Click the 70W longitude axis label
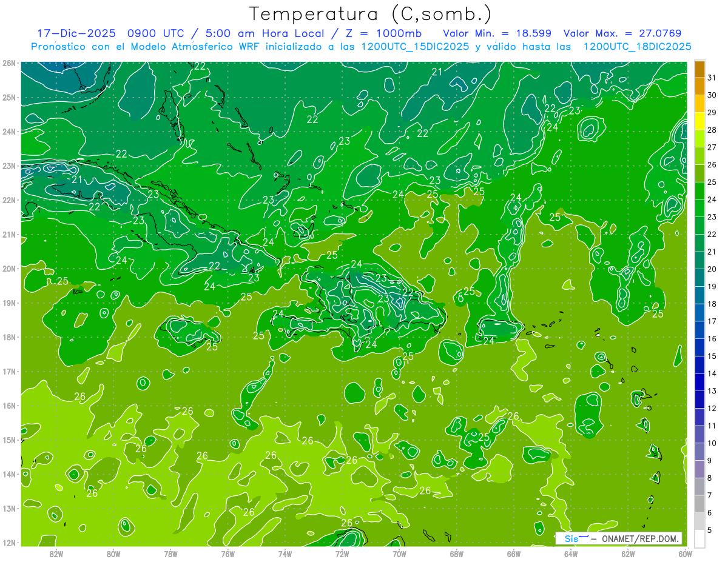 point(399,554)
